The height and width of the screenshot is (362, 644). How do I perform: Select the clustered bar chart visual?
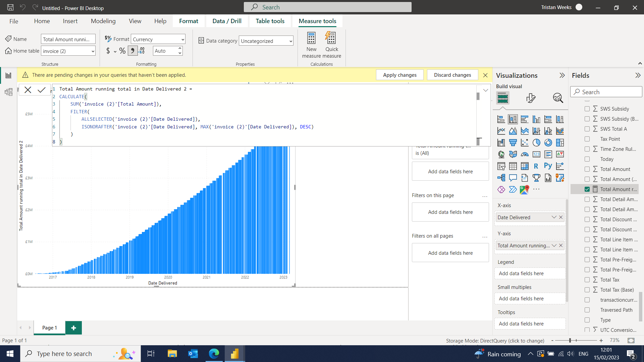click(525, 119)
